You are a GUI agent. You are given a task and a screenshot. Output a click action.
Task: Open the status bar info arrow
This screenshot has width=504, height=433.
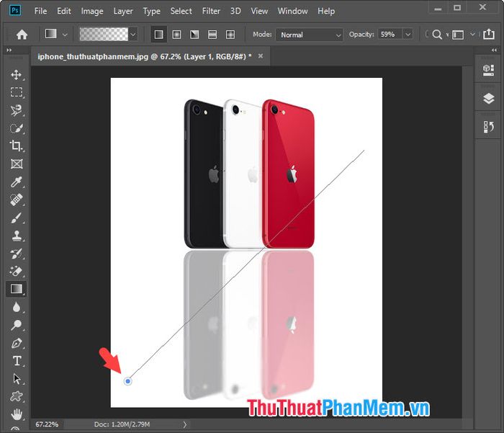(185, 424)
